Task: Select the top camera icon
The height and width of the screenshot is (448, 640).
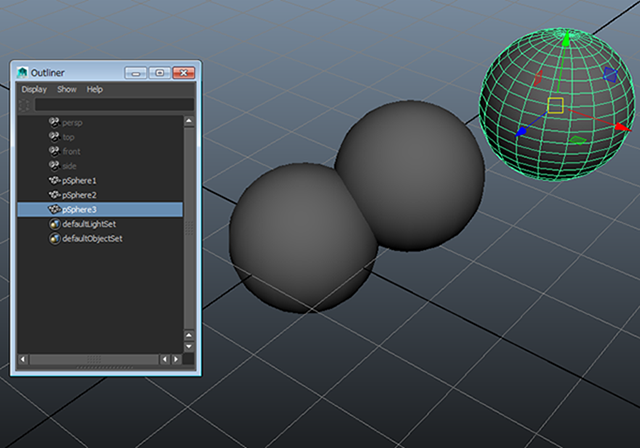Action: [x=54, y=137]
